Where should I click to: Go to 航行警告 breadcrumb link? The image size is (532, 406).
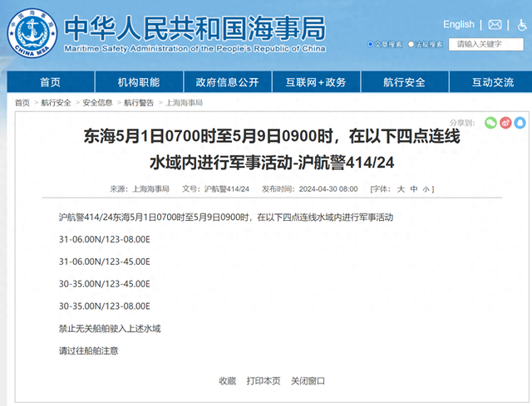[139, 103]
